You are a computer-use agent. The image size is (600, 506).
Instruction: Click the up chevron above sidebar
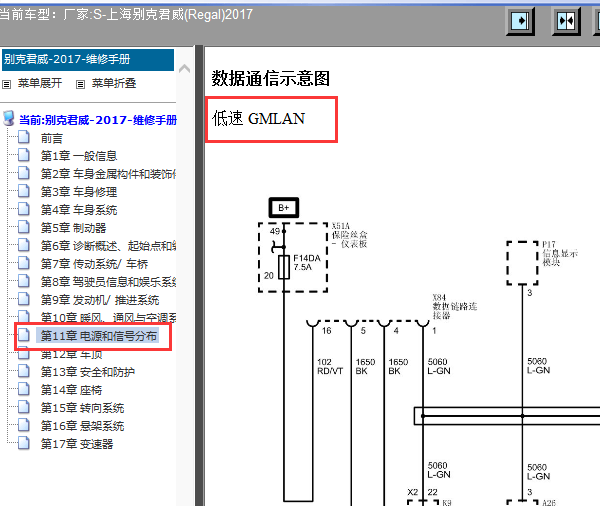pyautogui.click(x=184, y=69)
